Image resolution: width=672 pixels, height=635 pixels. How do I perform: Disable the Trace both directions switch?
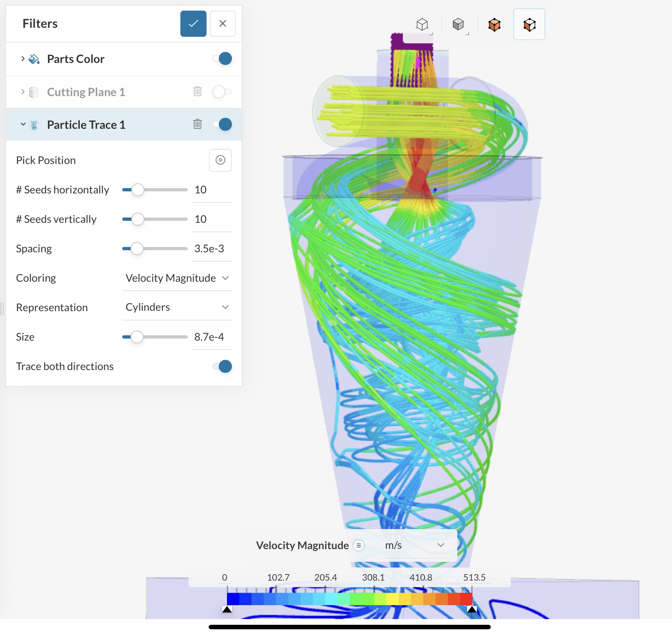click(222, 366)
